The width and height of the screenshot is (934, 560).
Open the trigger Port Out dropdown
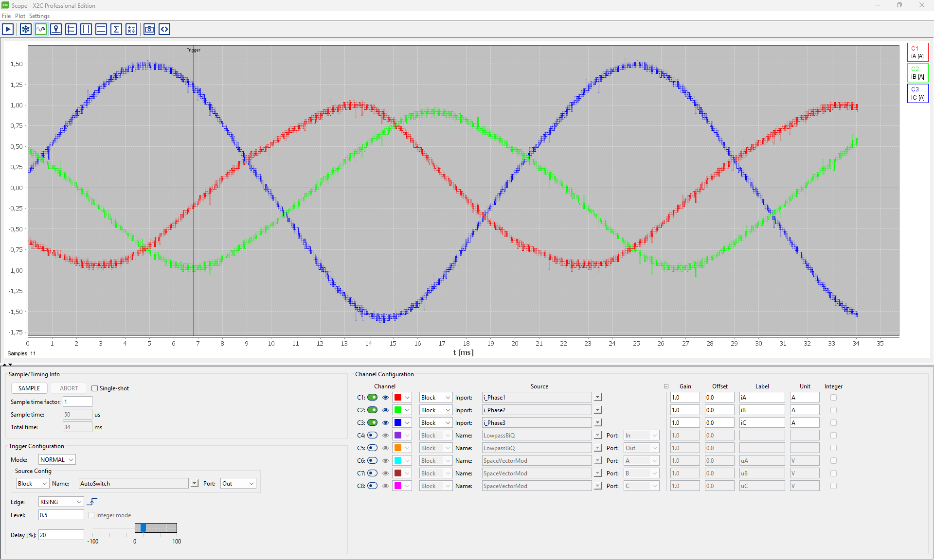(238, 484)
